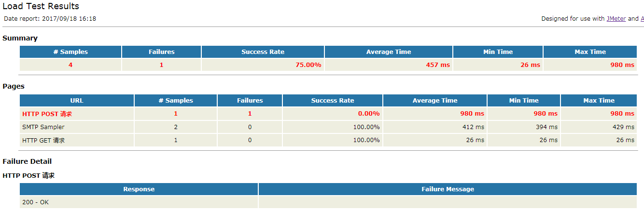Select SMTP Sampler failures count 0

coord(250,127)
